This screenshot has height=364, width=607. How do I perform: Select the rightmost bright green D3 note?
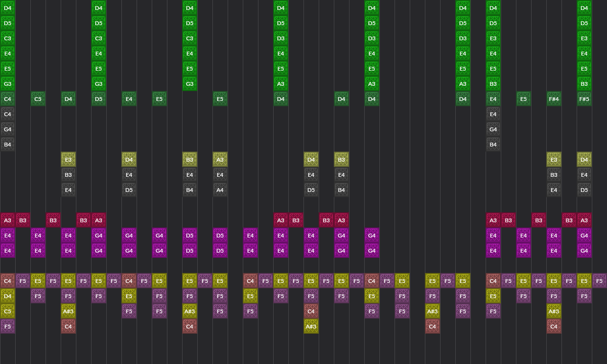pos(463,38)
